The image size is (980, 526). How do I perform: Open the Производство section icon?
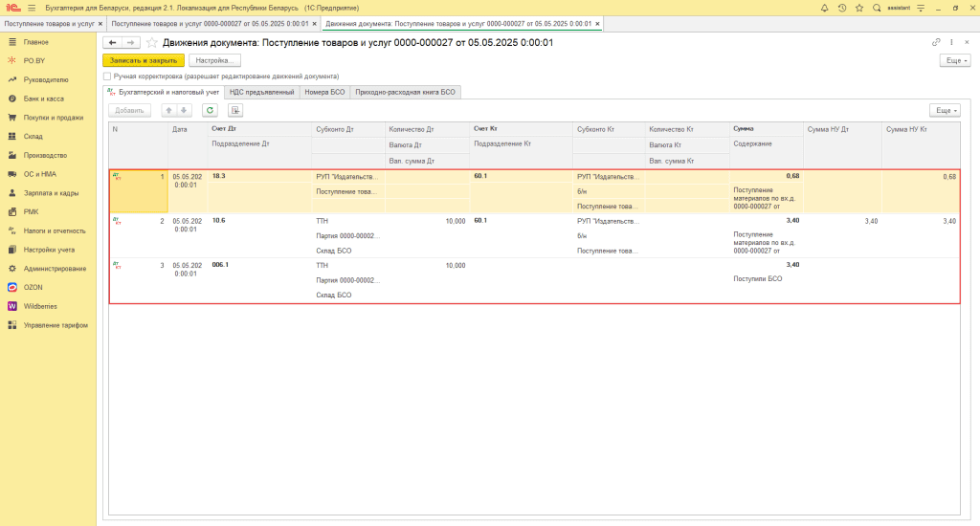click(11, 155)
